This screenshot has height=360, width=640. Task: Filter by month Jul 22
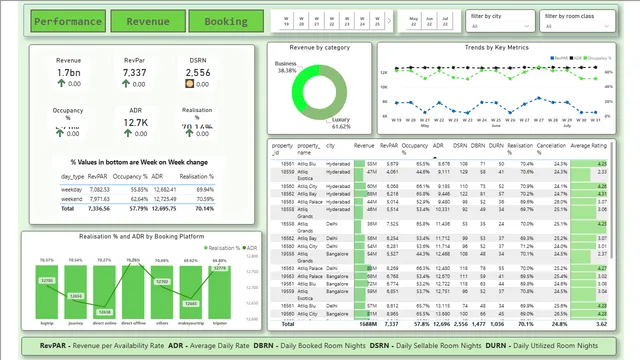(445, 21)
